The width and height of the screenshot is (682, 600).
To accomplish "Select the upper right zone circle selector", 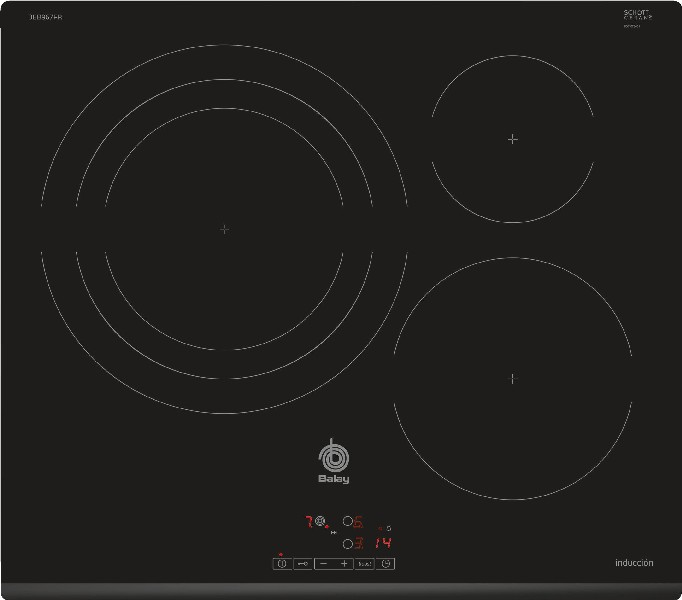I will click(x=347, y=521).
